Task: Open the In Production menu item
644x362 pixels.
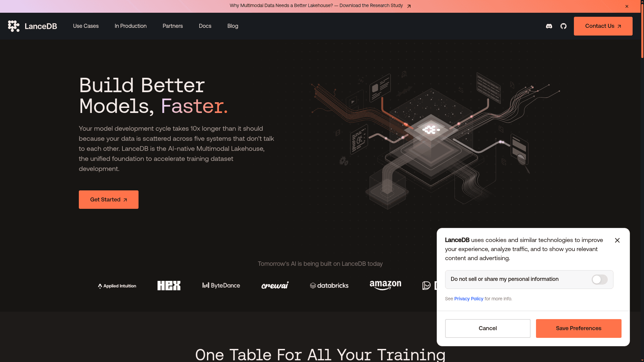Action: (x=130, y=26)
